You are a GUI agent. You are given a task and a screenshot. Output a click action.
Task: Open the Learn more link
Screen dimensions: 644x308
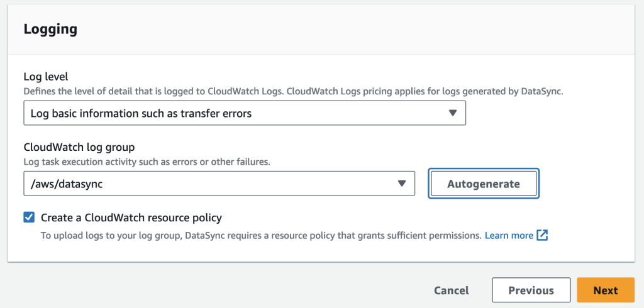click(509, 236)
